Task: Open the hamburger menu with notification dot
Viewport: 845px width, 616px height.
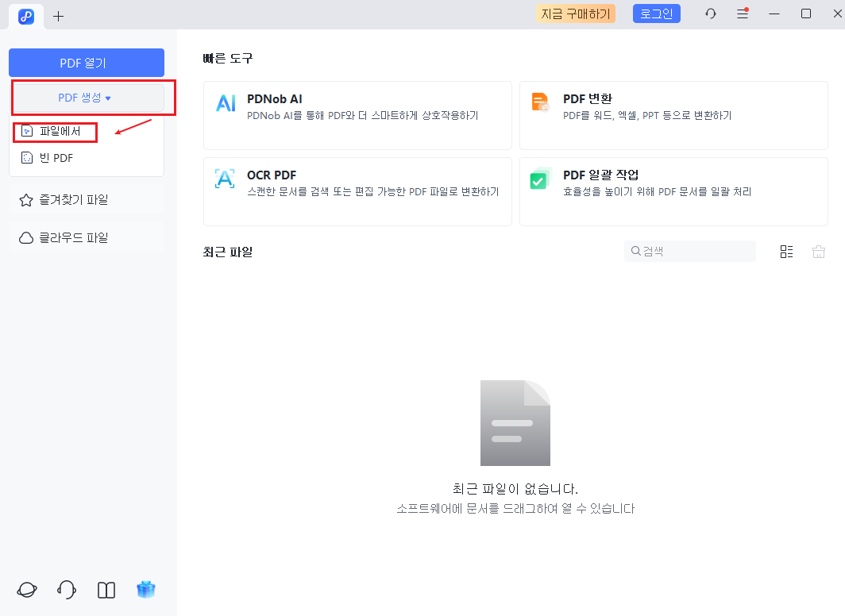Action: 743,13
